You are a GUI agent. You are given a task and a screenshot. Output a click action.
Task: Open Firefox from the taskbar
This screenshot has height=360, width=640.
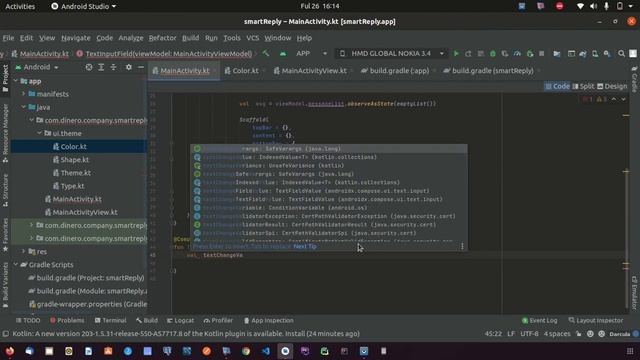10,351
